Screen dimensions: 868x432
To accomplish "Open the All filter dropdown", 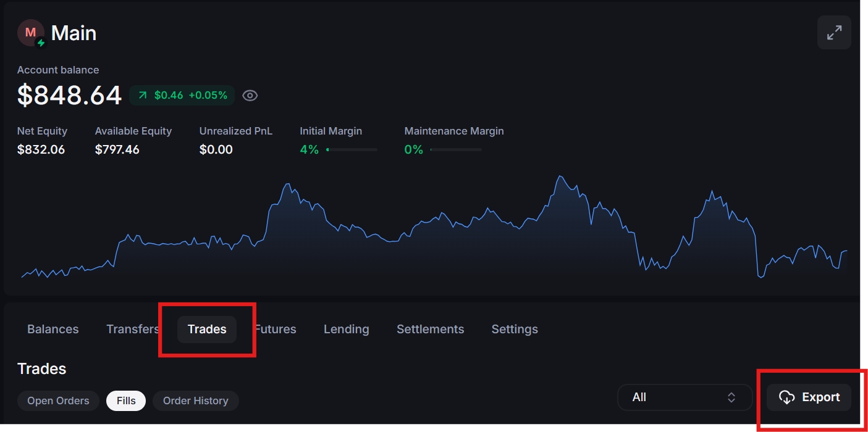I will (x=684, y=397).
